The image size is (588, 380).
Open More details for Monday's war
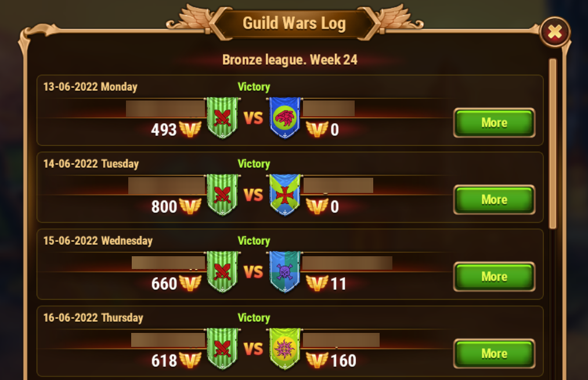(494, 123)
